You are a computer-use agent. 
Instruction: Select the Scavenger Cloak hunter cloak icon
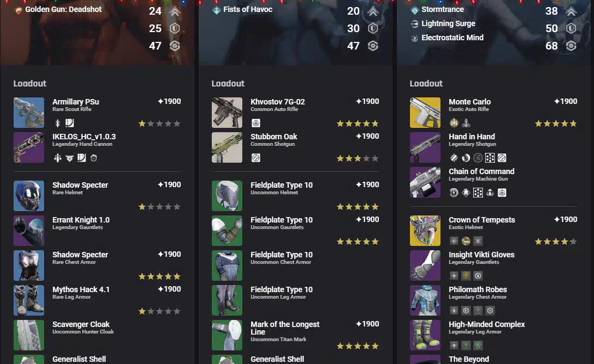[x=29, y=335]
